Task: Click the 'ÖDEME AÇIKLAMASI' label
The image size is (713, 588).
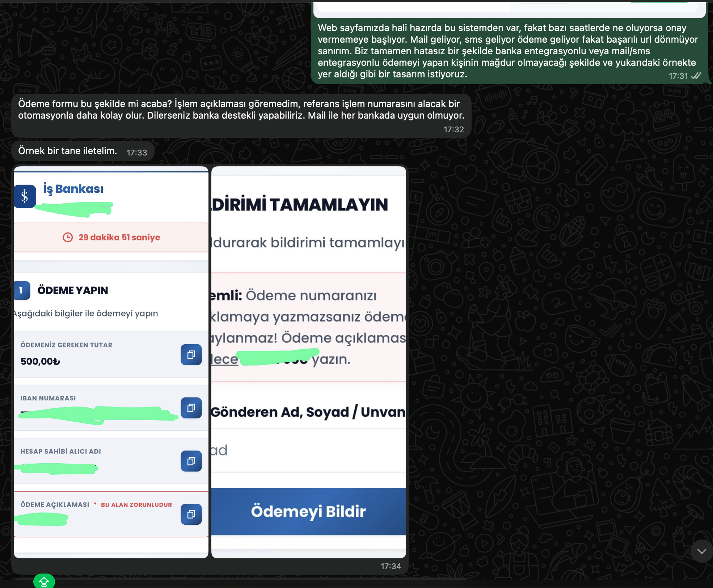Action: (55, 504)
